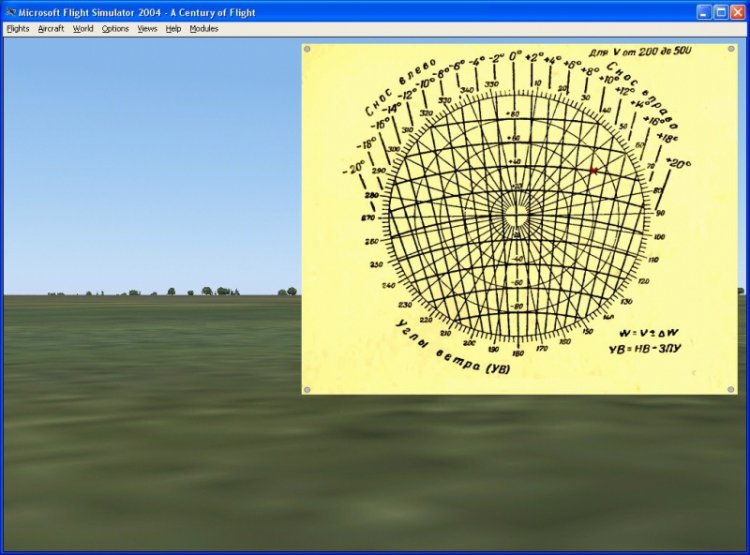Image resolution: width=750 pixels, height=555 pixels.
Task: Open the Flights menu
Action: (x=18, y=29)
